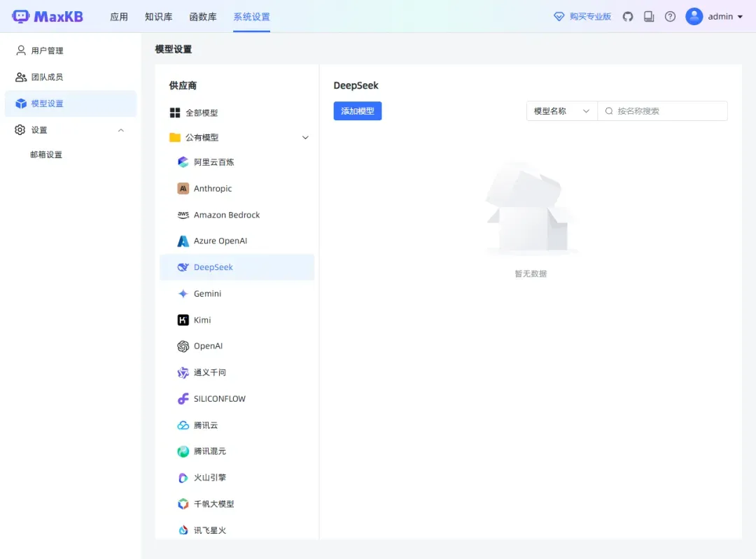Collapse the 公有模型 folder chevron
This screenshot has height=559, width=756.
[x=305, y=138]
